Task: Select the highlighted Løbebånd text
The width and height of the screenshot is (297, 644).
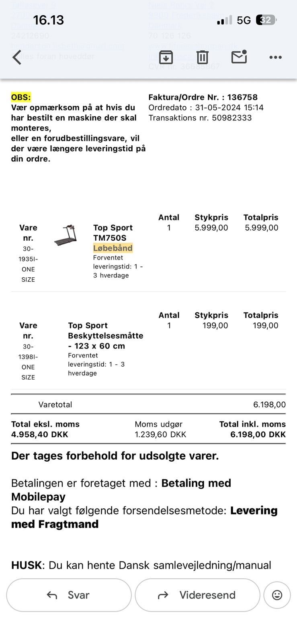Action: pos(113,248)
